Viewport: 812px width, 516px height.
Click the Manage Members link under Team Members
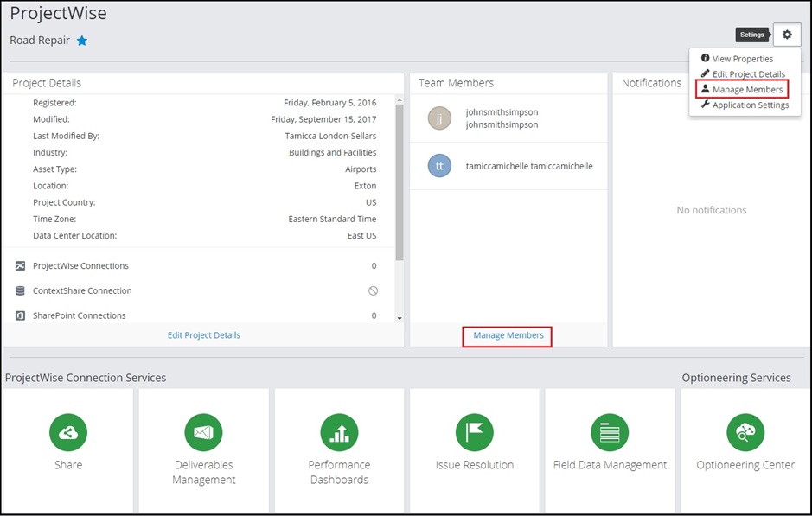tap(508, 335)
